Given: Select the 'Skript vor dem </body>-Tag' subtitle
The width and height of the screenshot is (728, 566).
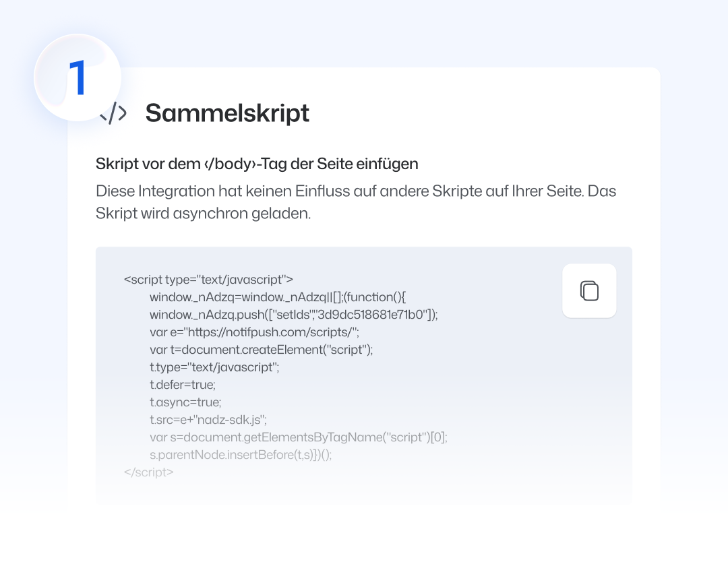Looking at the screenshot, I should [257, 164].
